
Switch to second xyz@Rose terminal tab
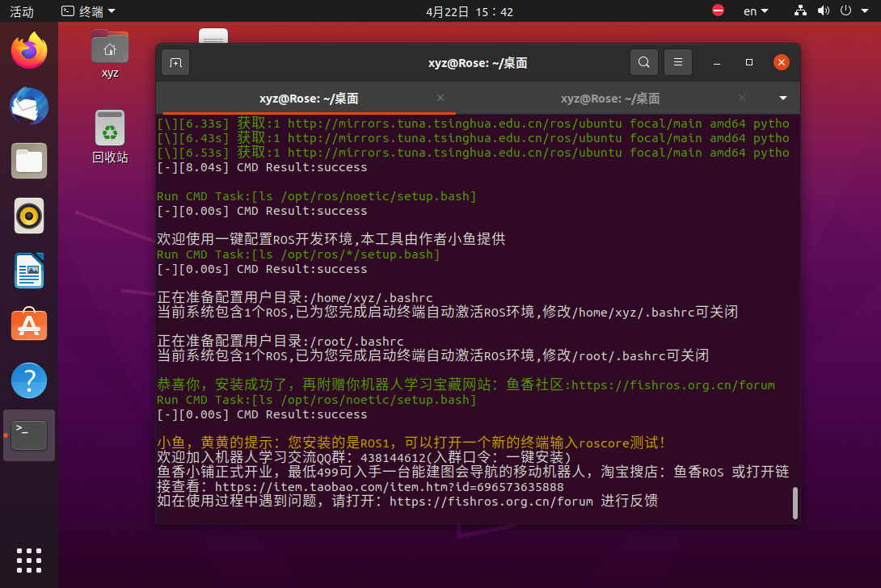click(x=610, y=99)
